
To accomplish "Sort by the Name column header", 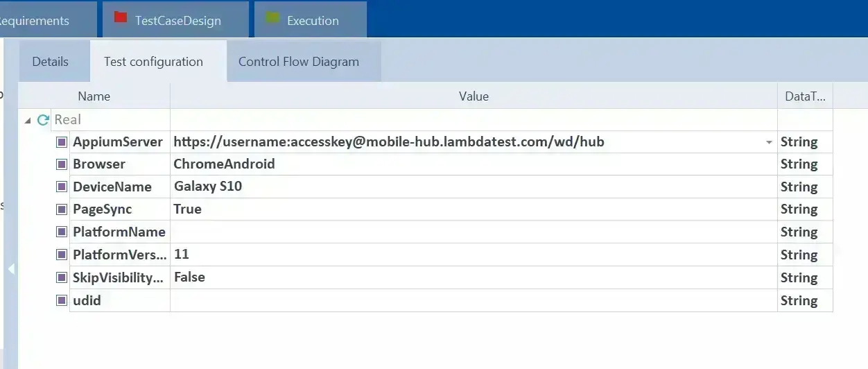I will tap(94, 96).
